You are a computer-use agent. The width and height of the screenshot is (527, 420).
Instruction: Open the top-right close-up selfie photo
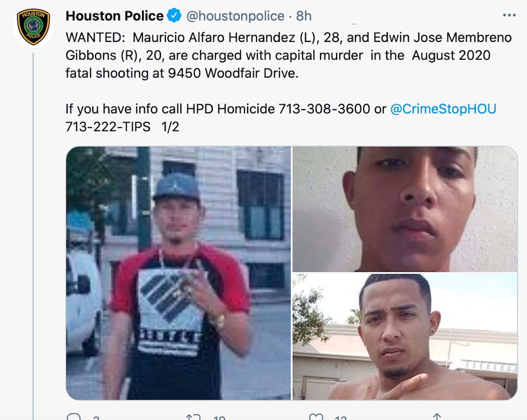pos(405,209)
